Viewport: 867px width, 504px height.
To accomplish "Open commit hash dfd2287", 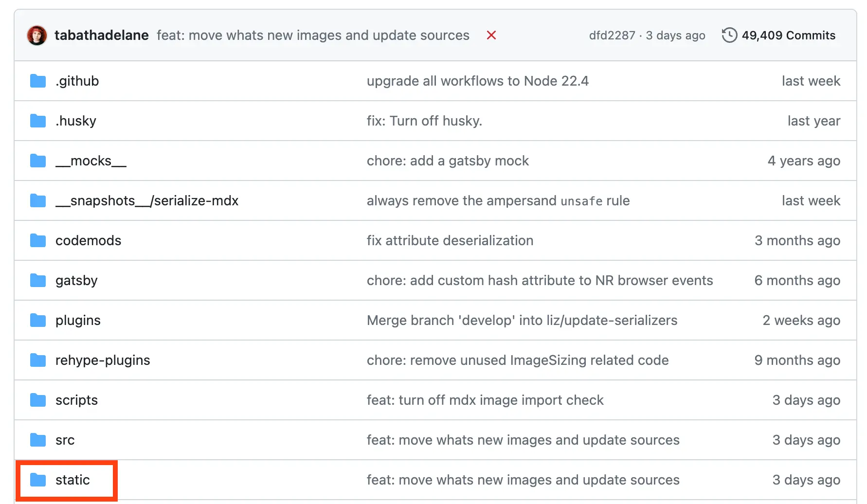I will [x=612, y=36].
